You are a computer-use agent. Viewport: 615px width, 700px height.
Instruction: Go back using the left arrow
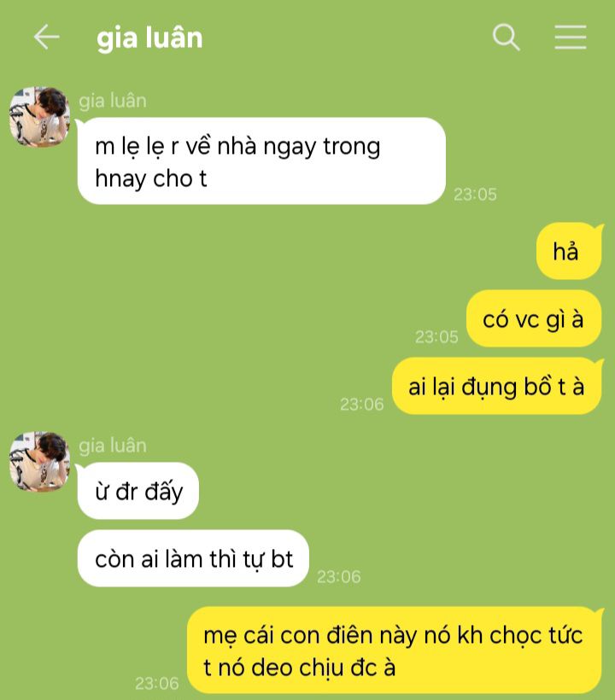[46, 37]
